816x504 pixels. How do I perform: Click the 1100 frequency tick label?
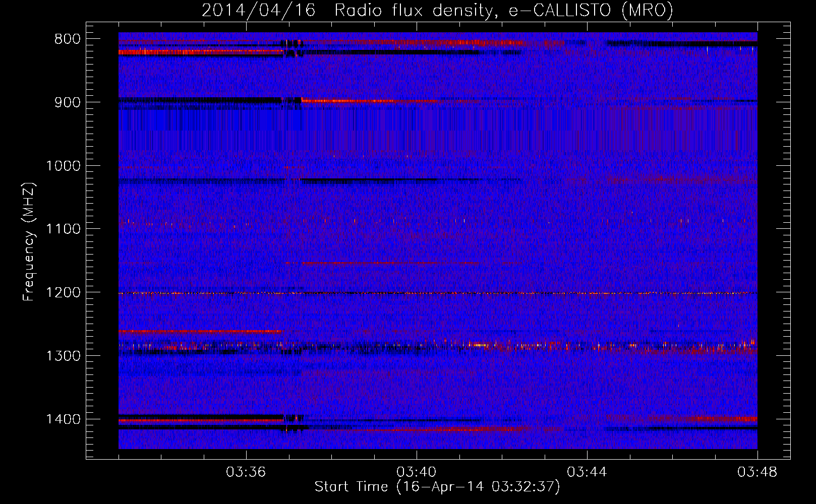coord(63,229)
